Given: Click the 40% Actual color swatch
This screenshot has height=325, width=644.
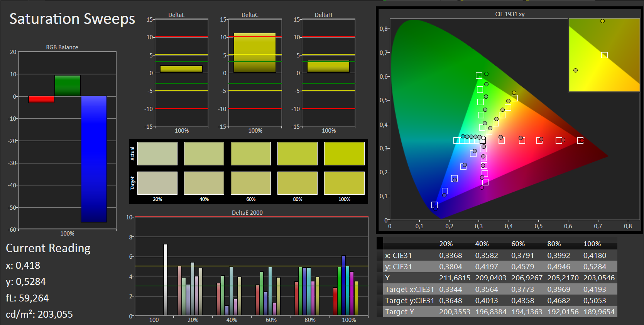Looking at the screenshot, I should 204,153.
